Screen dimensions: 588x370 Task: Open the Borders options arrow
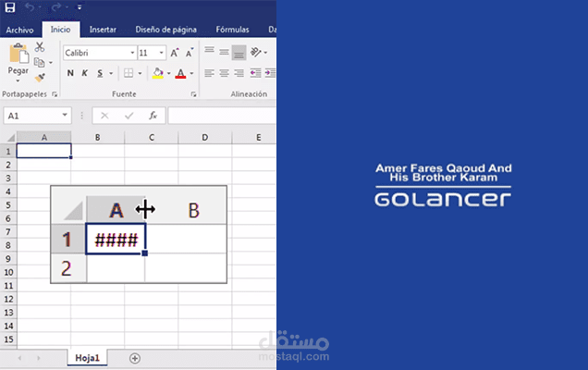(x=140, y=74)
